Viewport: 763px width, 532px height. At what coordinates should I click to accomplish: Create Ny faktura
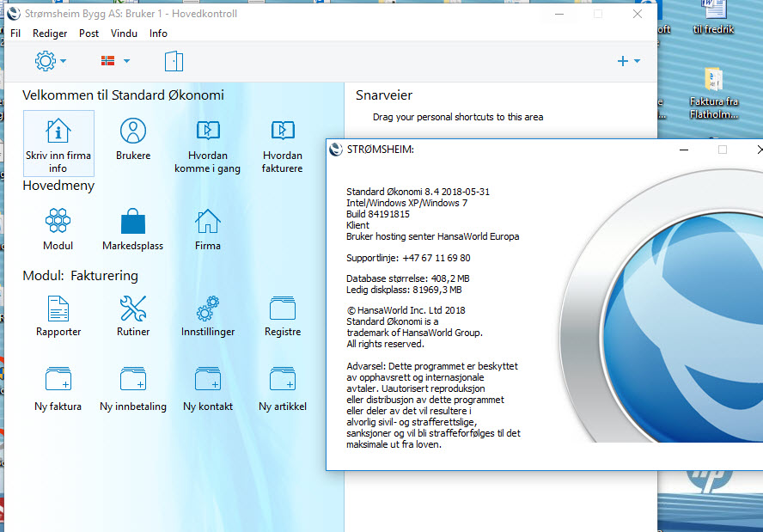tap(58, 379)
